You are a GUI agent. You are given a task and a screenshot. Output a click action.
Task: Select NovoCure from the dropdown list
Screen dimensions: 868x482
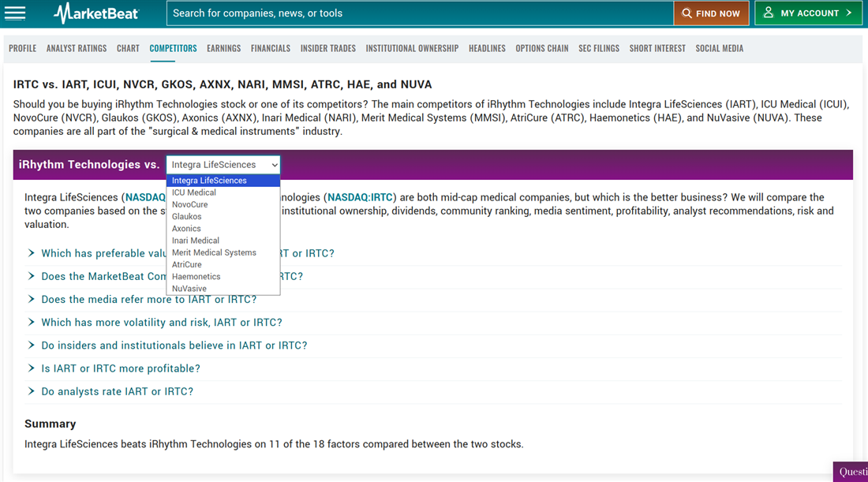click(190, 204)
